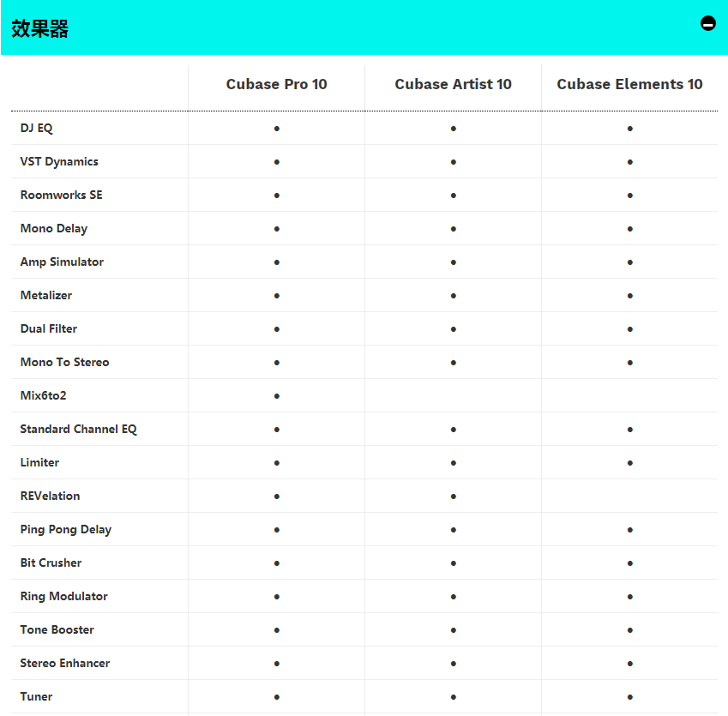Image resolution: width=728 pixels, height=716 pixels.
Task: Click the Elements 10 dot for Roomworks SE
Action: click(x=630, y=196)
